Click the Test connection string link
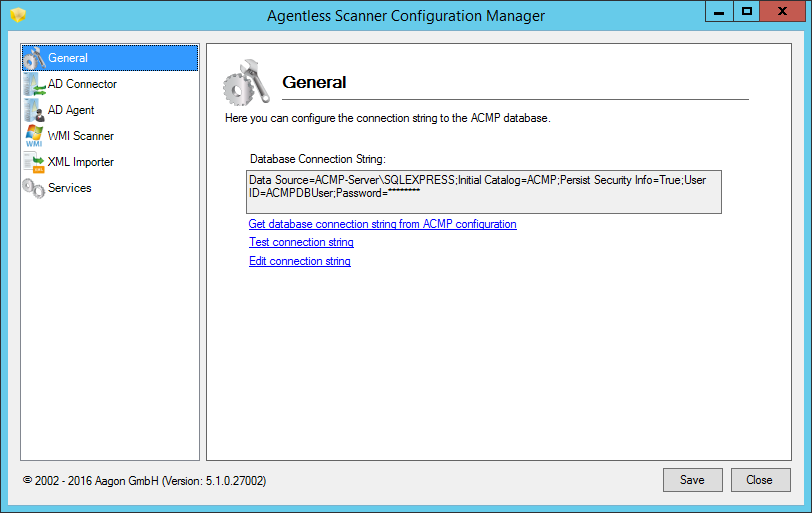The width and height of the screenshot is (812, 513). [301, 242]
